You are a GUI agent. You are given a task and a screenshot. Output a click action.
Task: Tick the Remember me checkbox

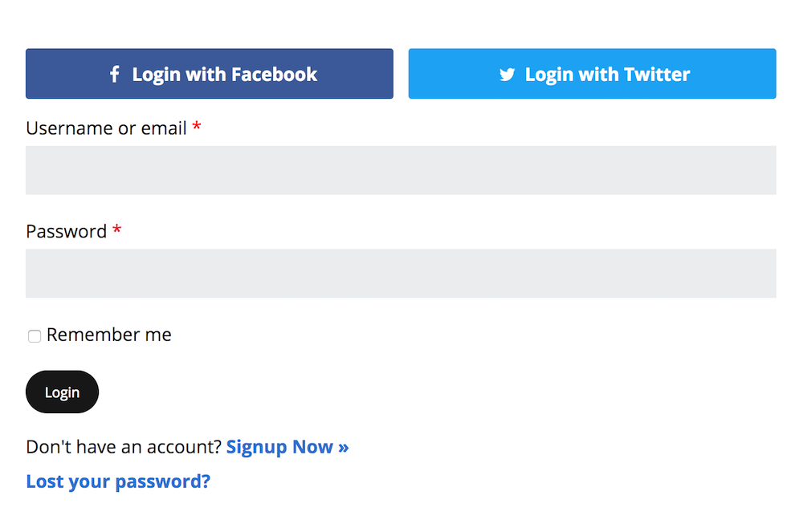[35, 336]
